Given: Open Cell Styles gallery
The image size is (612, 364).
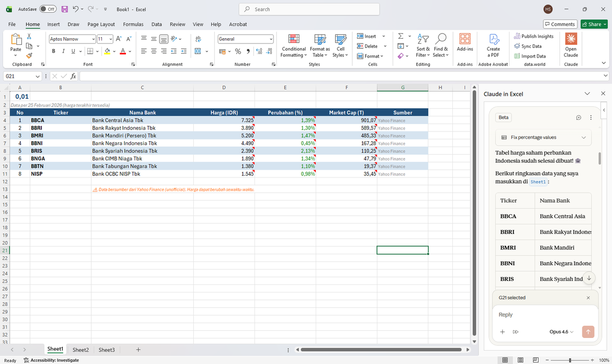Looking at the screenshot, I should (x=340, y=46).
